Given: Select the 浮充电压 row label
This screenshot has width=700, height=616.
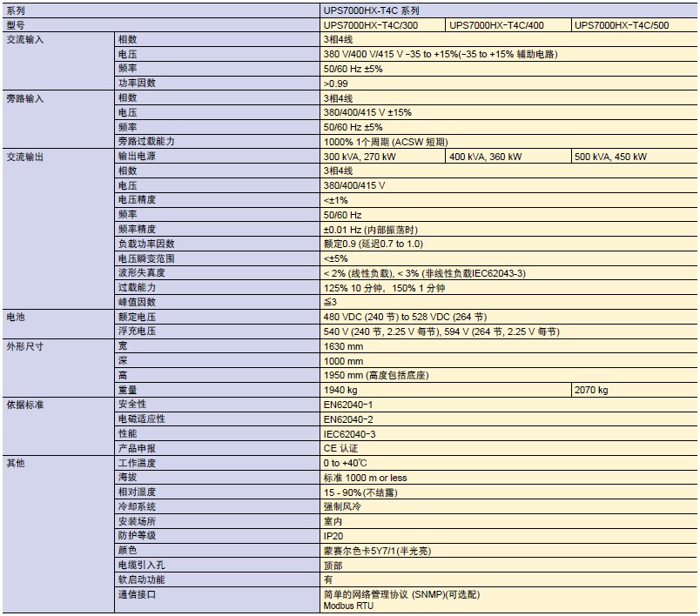Looking at the screenshot, I should pyautogui.click(x=138, y=331).
